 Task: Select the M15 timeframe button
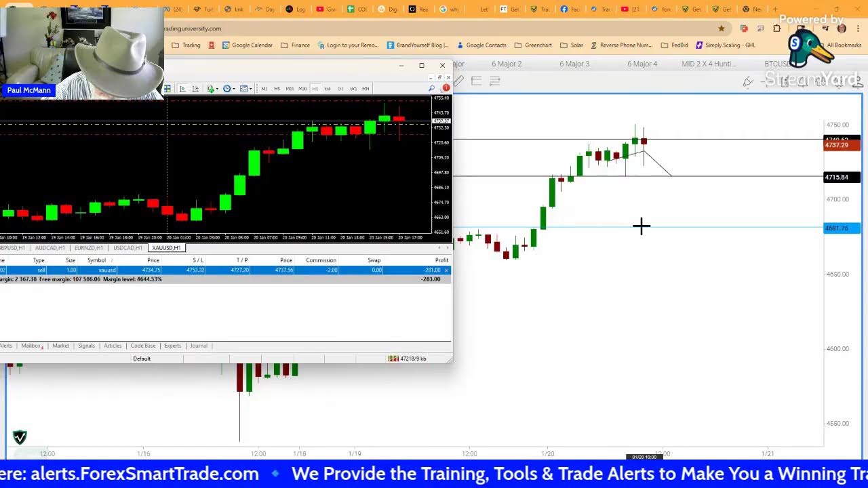pos(290,89)
